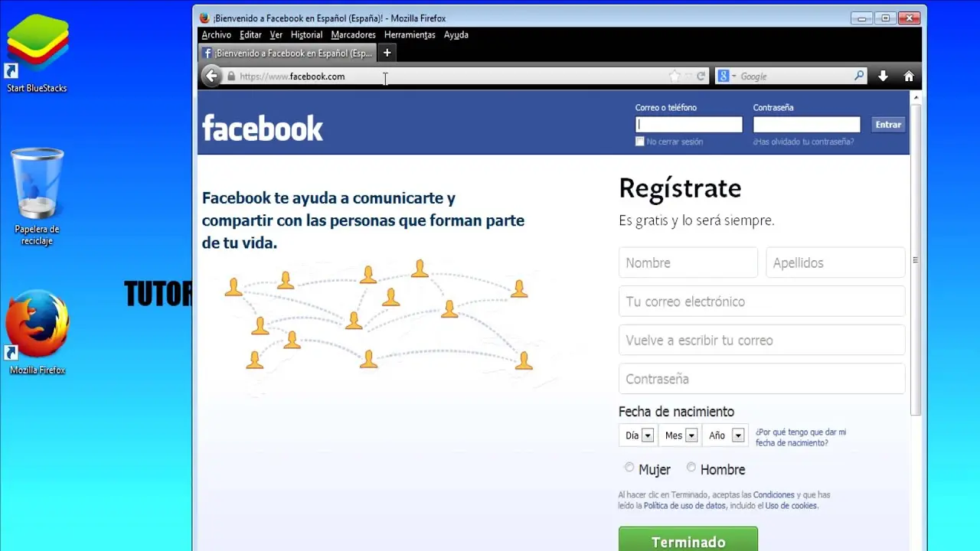Screen dimensions: 980x551
Task: Click the URL address bar
Action: pos(452,77)
